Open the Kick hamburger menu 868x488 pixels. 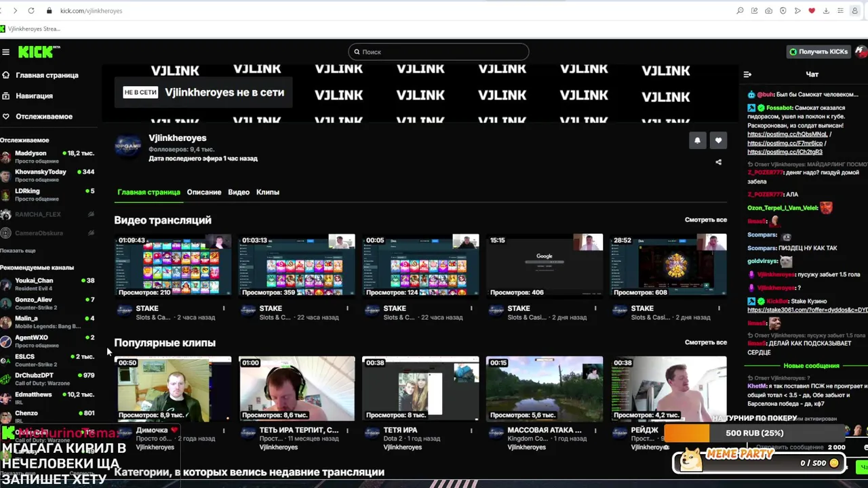coord(5,52)
